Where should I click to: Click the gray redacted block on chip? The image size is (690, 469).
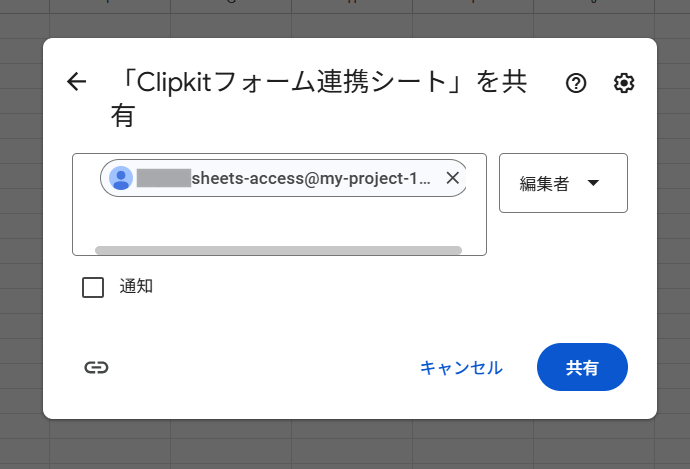pyautogui.click(x=163, y=178)
